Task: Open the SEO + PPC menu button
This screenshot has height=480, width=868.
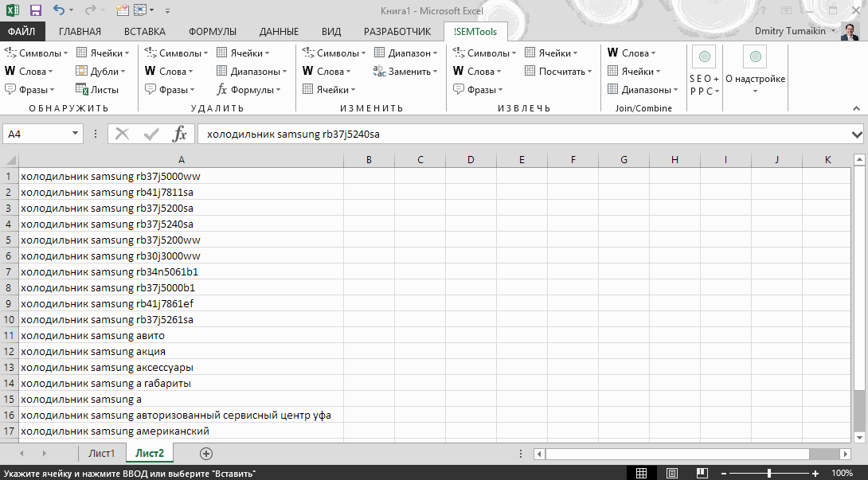Action: pyautogui.click(x=704, y=71)
